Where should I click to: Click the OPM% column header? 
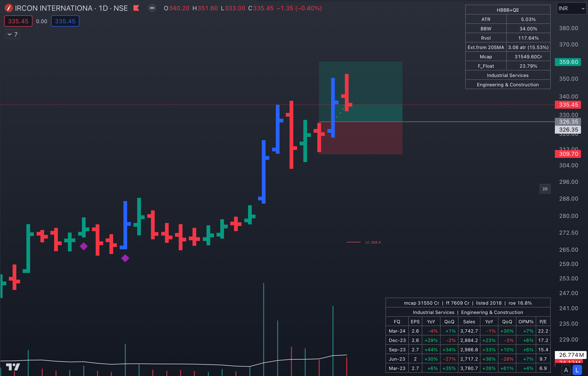[526, 322]
